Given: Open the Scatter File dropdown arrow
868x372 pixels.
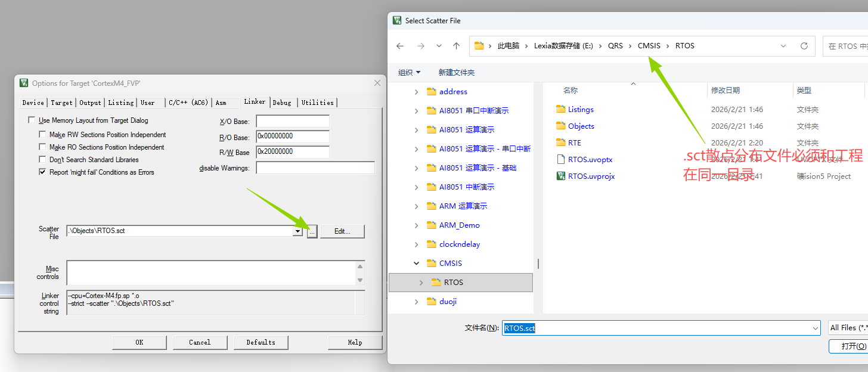Looking at the screenshot, I should [297, 231].
